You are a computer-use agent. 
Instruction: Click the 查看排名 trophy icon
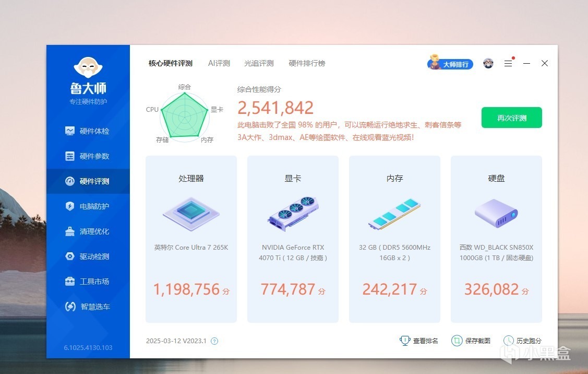405,341
